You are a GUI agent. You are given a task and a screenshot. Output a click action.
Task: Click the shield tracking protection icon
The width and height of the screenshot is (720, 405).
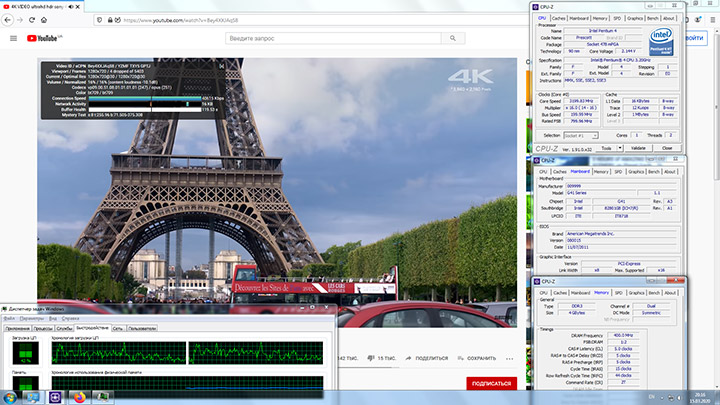[99, 20]
